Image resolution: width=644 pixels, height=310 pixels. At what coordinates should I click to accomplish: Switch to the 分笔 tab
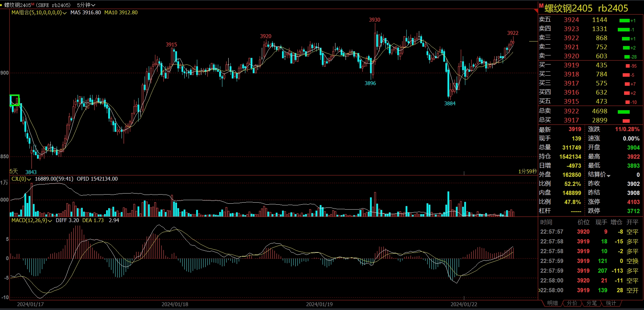pyautogui.click(x=591, y=303)
